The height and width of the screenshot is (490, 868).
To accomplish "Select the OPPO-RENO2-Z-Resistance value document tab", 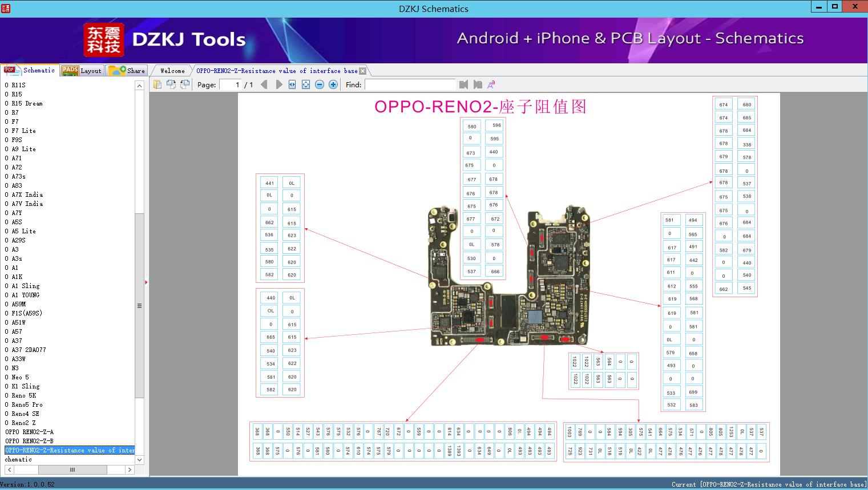I will coord(277,71).
